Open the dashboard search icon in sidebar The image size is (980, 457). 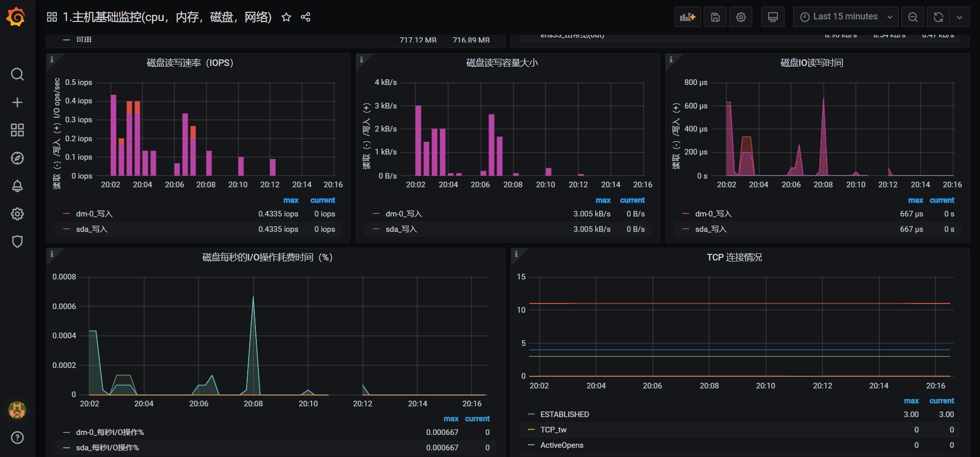(x=17, y=74)
